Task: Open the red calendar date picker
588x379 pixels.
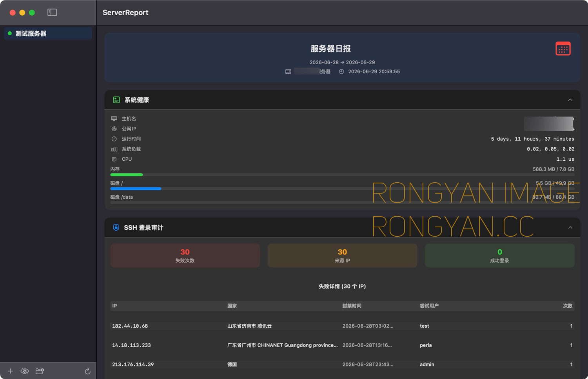Action: click(x=563, y=49)
